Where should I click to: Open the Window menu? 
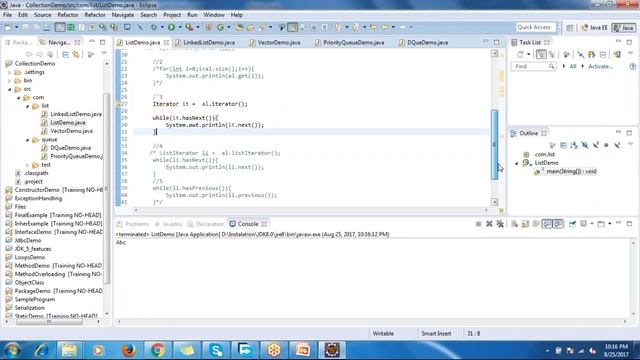tap(214, 15)
